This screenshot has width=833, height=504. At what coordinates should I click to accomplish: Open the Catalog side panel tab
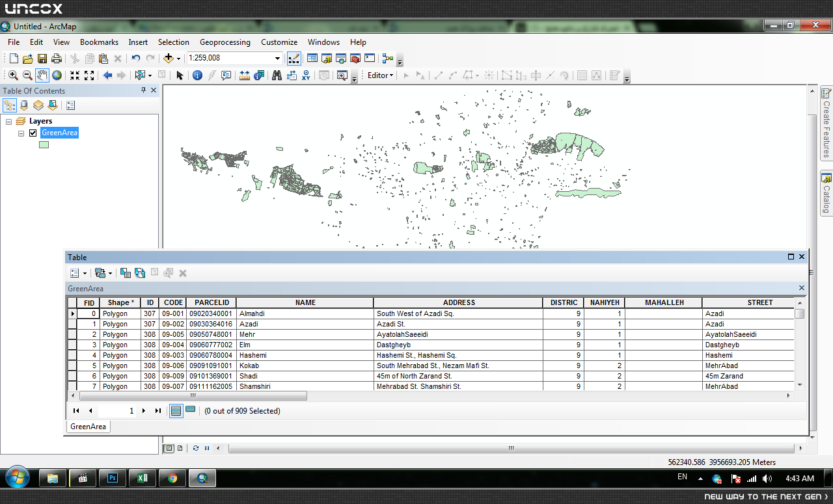[x=826, y=192]
